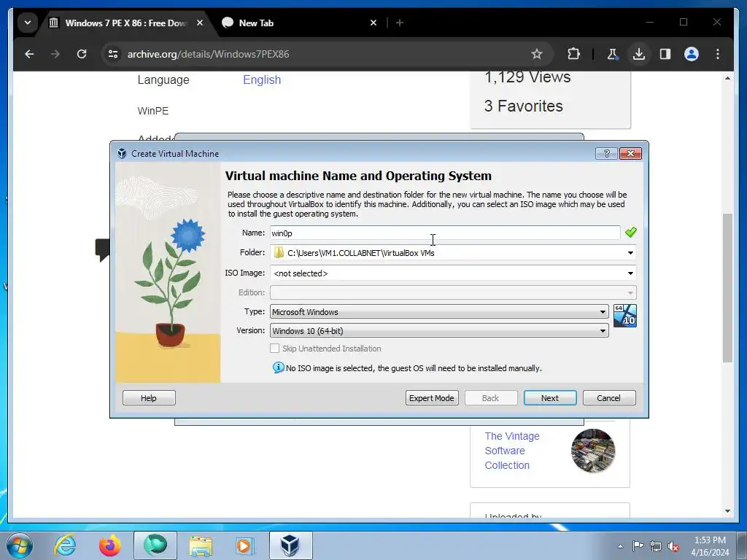Click the WinPE text on page
Viewport: 747px width, 560px height.
tap(153, 111)
